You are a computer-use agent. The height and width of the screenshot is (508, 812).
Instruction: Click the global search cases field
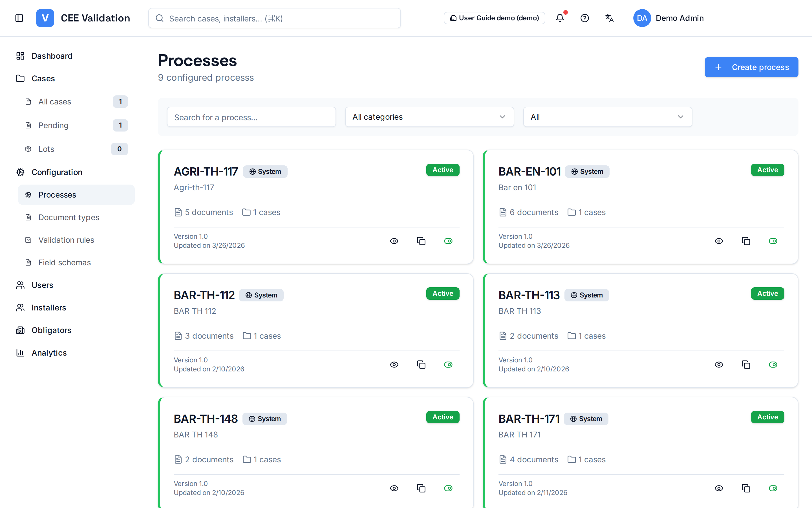tap(274, 18)
